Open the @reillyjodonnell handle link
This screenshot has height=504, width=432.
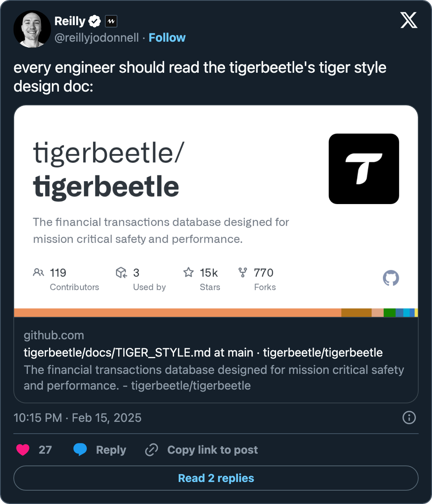click(97, 38)
